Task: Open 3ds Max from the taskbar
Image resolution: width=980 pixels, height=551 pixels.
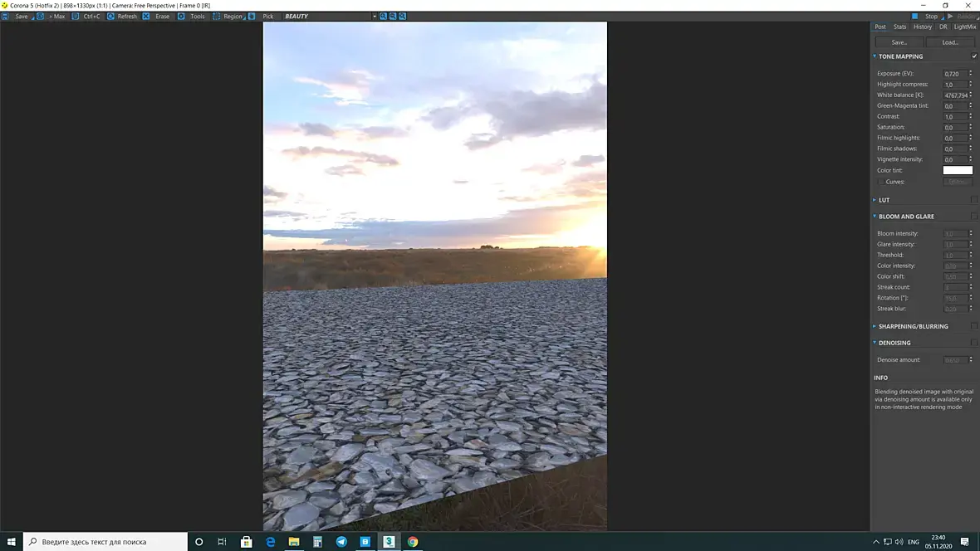Action: click(x=389, y=542)
